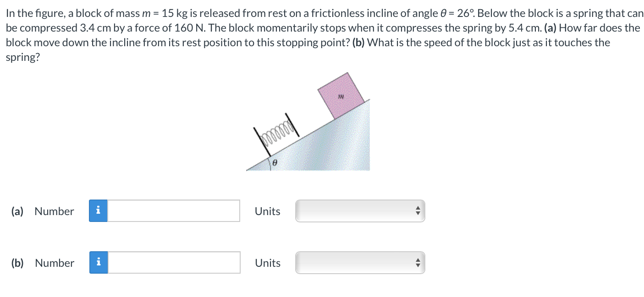
Task: Click the '(a) Number' label
Action: pos(44,211)
